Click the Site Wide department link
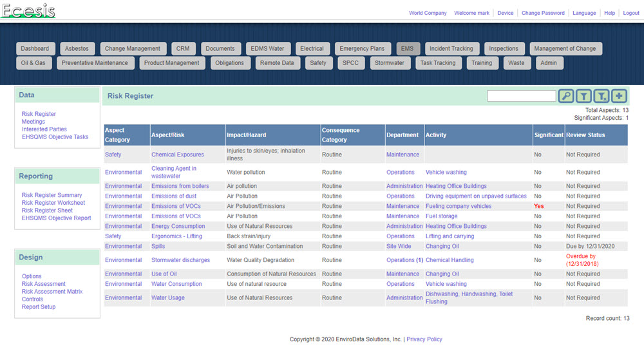 (x=399, y=247)
